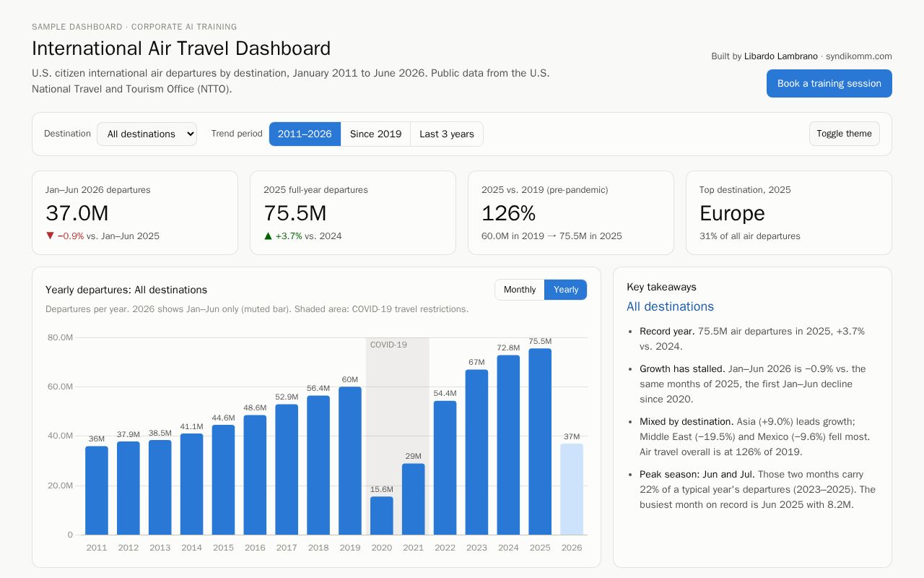
Task: Click the Yearly departures chart title
Action: pyautogui.click(x=126, y=290)
